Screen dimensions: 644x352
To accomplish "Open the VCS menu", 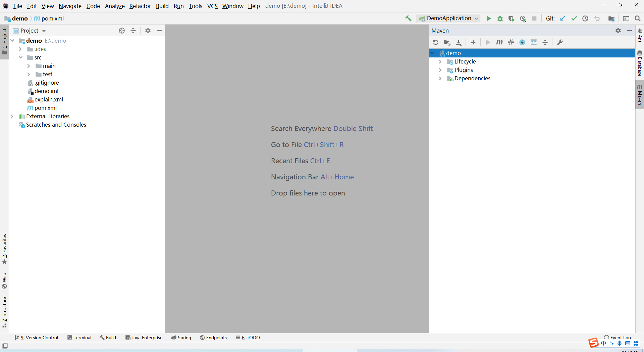I will (x=212, y=6).
